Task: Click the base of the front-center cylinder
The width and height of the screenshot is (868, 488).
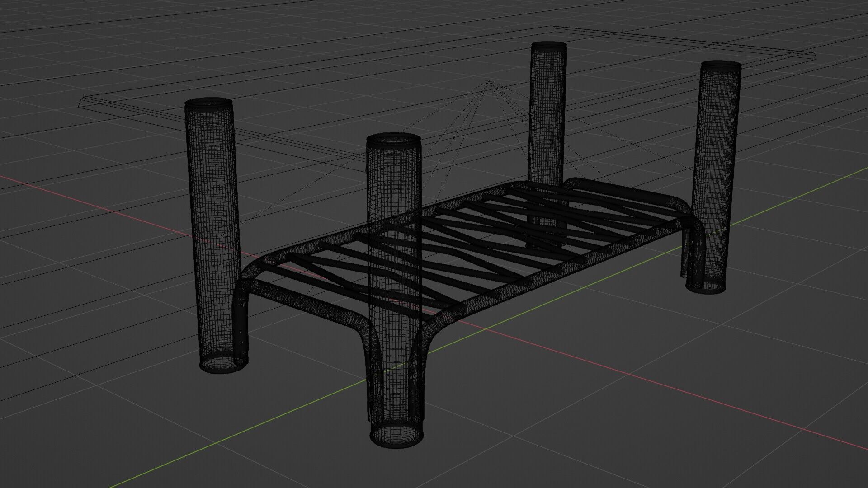Action: coord(397,436)
